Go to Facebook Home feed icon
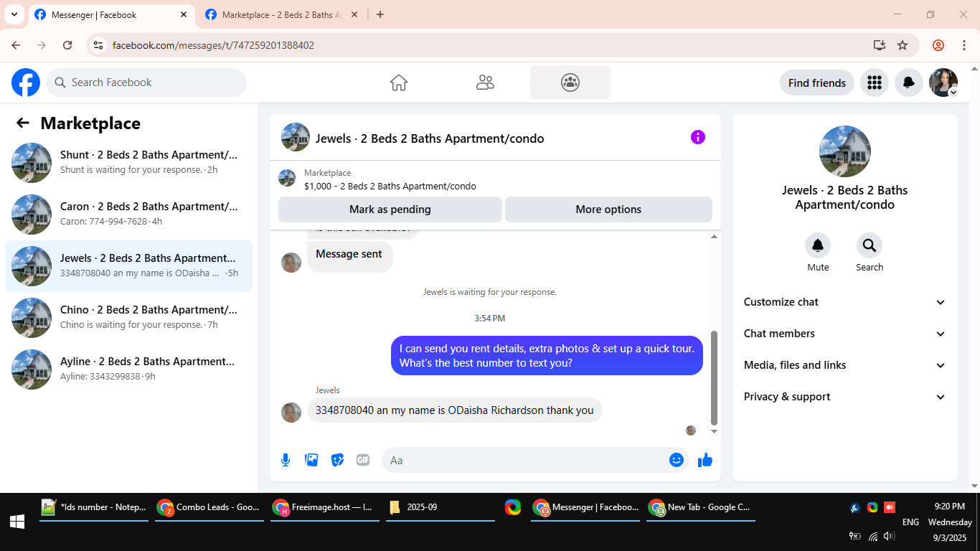 click(399, 83)
